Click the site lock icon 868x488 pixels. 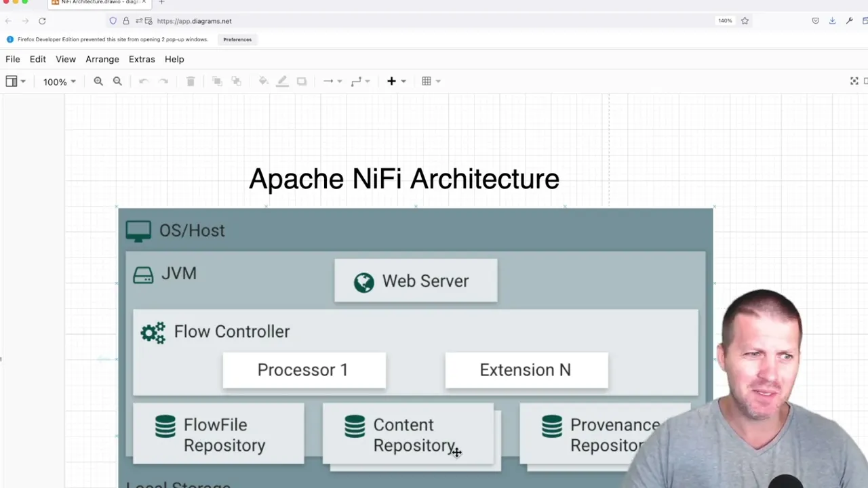pyautogui.click(x=125, y=21)
